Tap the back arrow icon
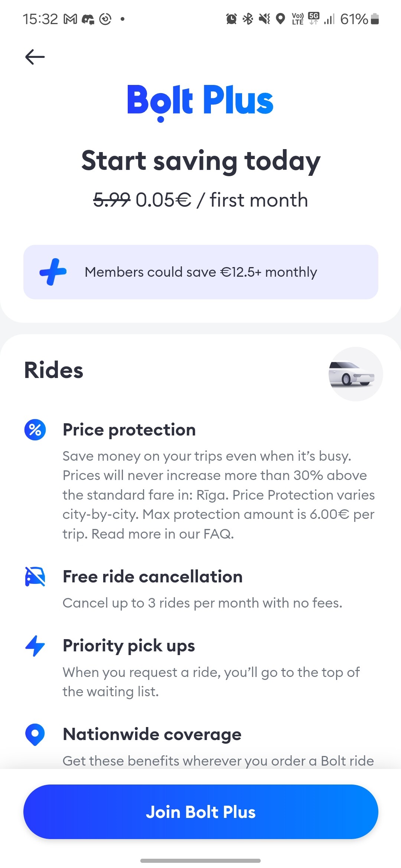The width and height of the screenshot is (401, 868). pos(35,57)
